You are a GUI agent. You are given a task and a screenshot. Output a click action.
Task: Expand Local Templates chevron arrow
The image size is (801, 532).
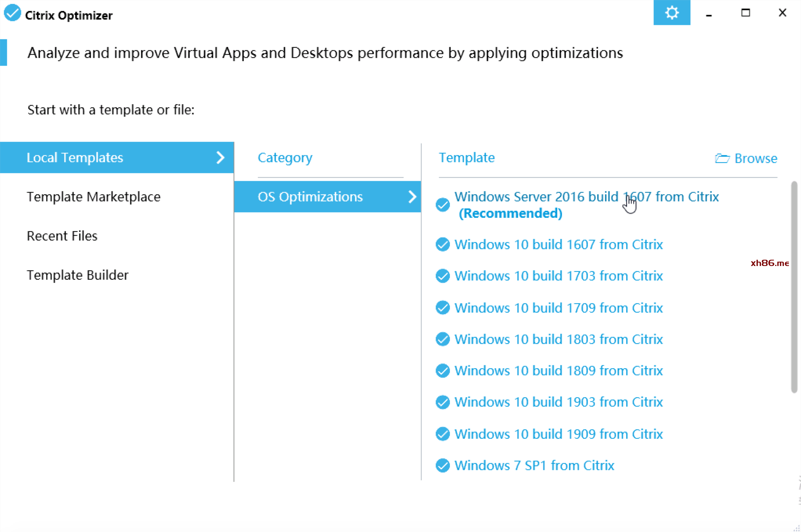click(221, 157)
